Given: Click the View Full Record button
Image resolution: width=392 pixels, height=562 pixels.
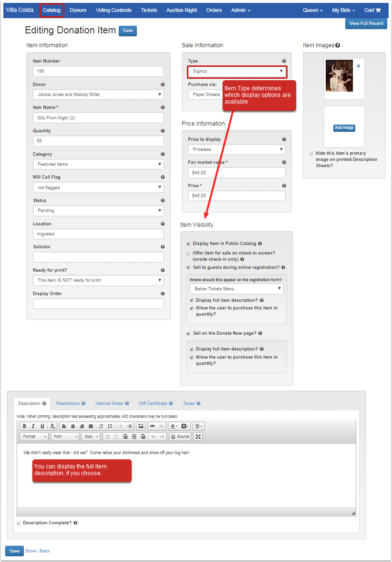Looking at the screenshot, I should tap(366, 24).
